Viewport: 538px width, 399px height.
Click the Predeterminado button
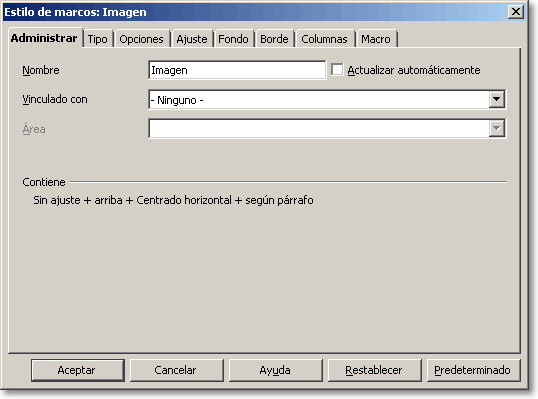[x=473, y=370]
